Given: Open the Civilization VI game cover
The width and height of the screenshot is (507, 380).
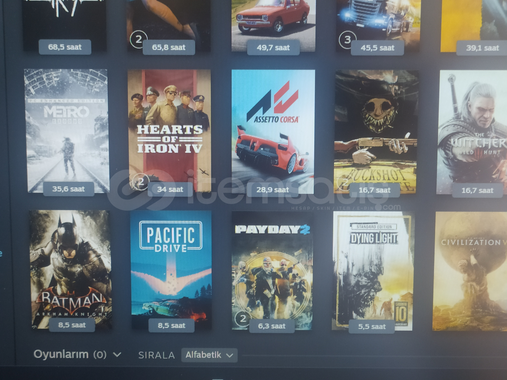Looking at the screenshot, I should click(470, 271).
